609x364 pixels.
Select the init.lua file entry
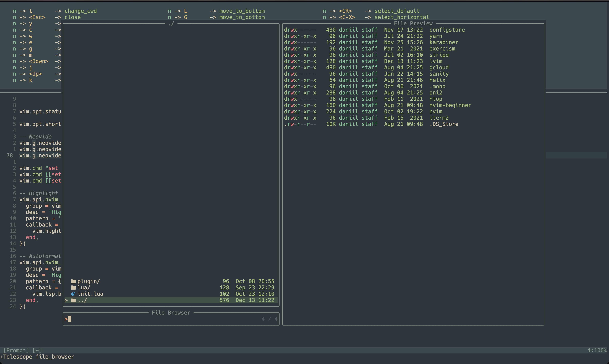coord(90,294)
